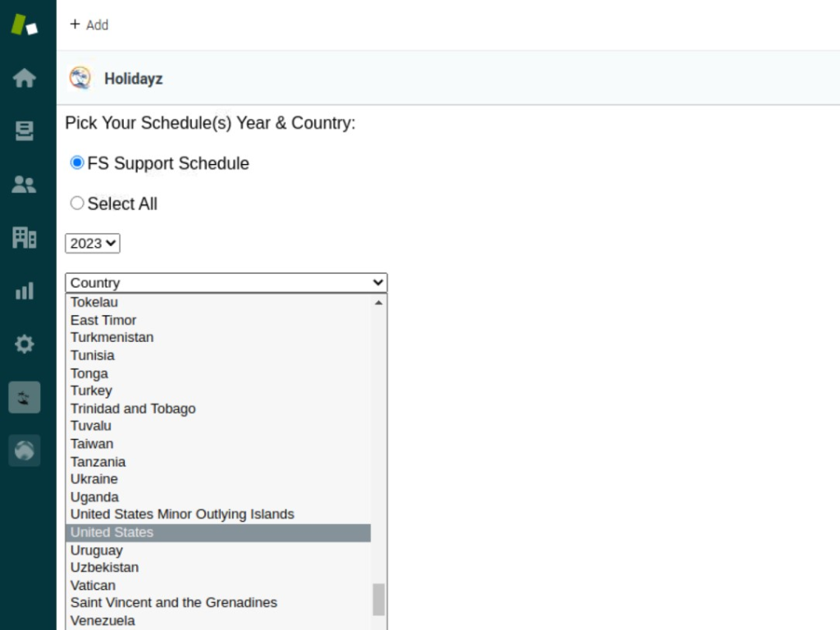
Task: Click the globe app icon in sidebar
Action: tap(25, 450)
